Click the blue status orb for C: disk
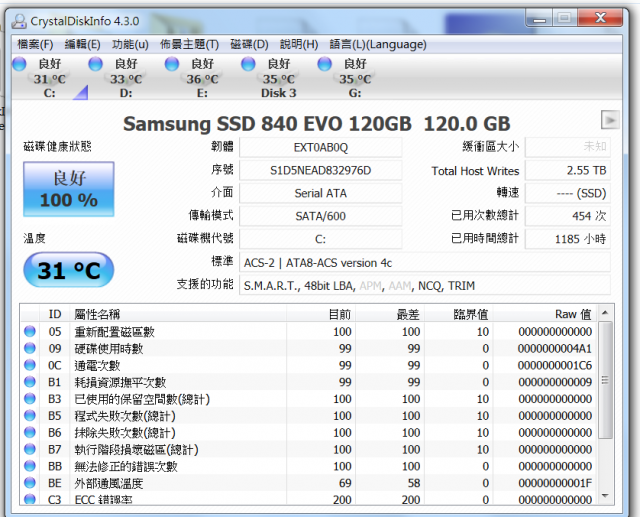This screenshot has height=517, width=640. point(19,64)
